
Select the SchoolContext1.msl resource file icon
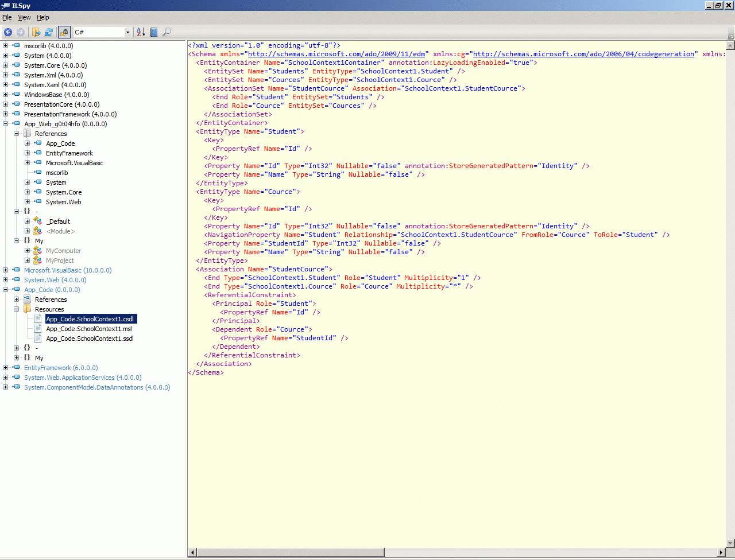(x=38, y=328)
